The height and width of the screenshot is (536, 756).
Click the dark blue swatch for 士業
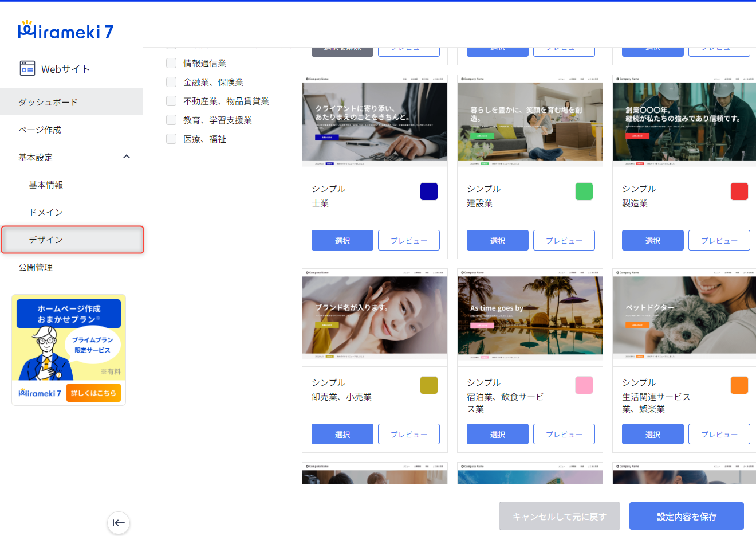pos(429,191)
